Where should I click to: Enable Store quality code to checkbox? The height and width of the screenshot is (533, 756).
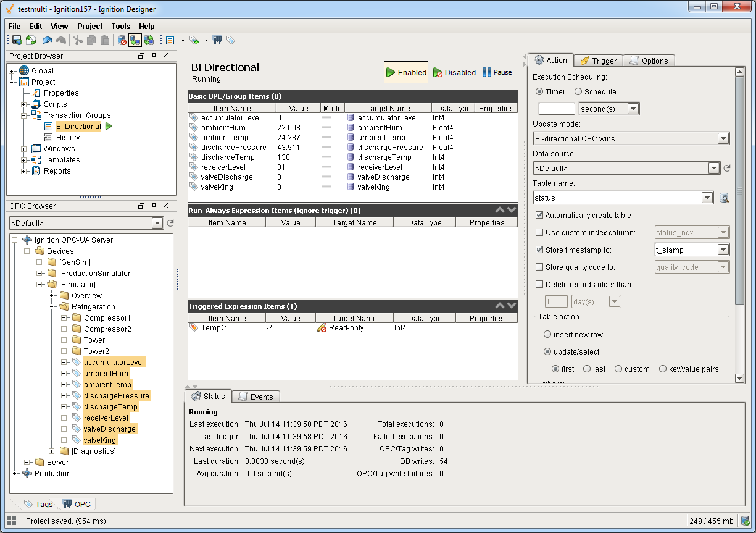[539, 267]
